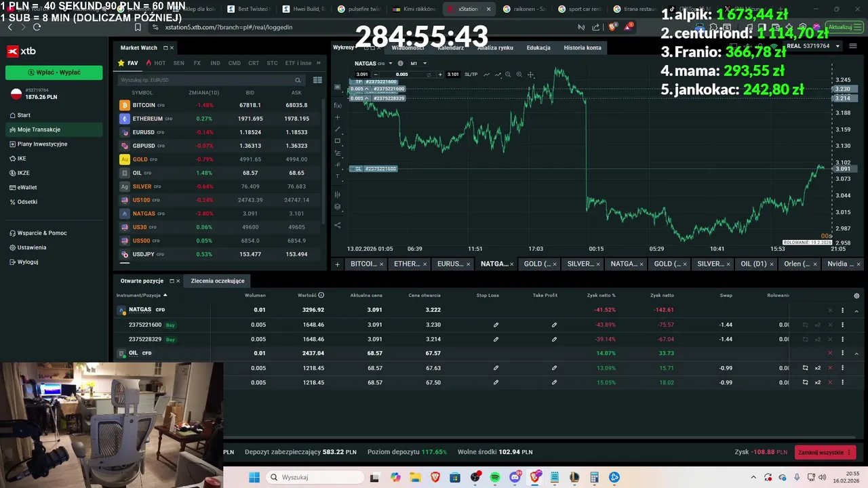Add a new chart tab with plus

(x=337, y=264)
